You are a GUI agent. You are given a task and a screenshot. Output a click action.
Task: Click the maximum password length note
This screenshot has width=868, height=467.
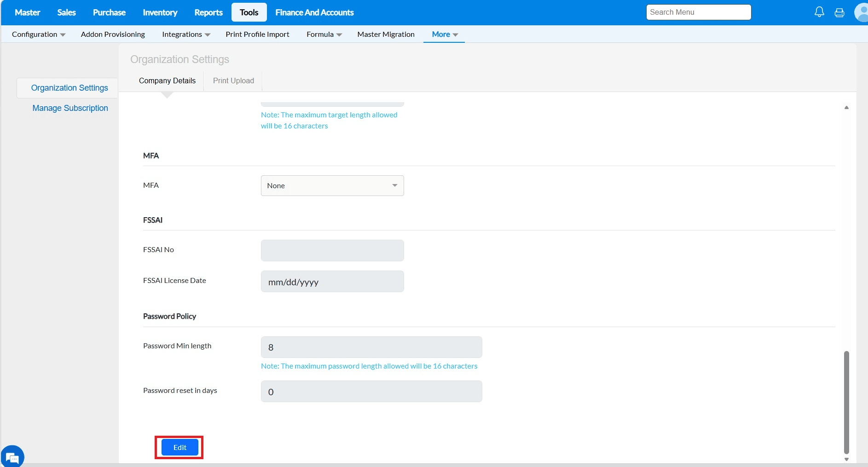369,366
